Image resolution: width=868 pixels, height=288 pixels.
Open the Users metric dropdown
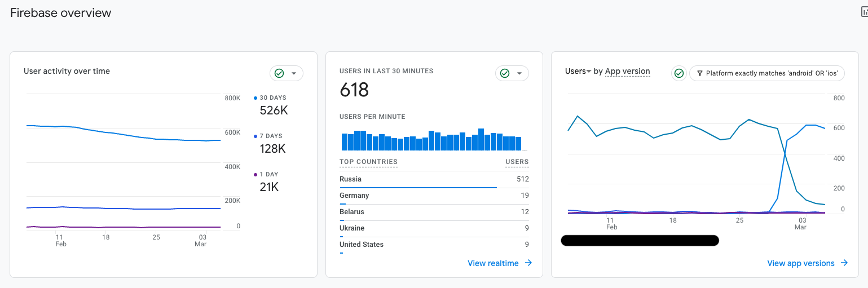tap(578, 71)
